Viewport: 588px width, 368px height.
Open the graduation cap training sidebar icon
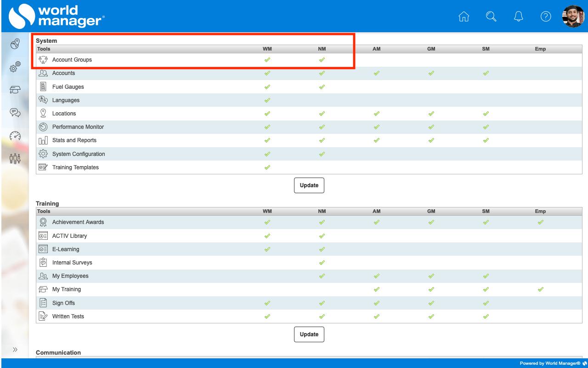pos(15,90)
